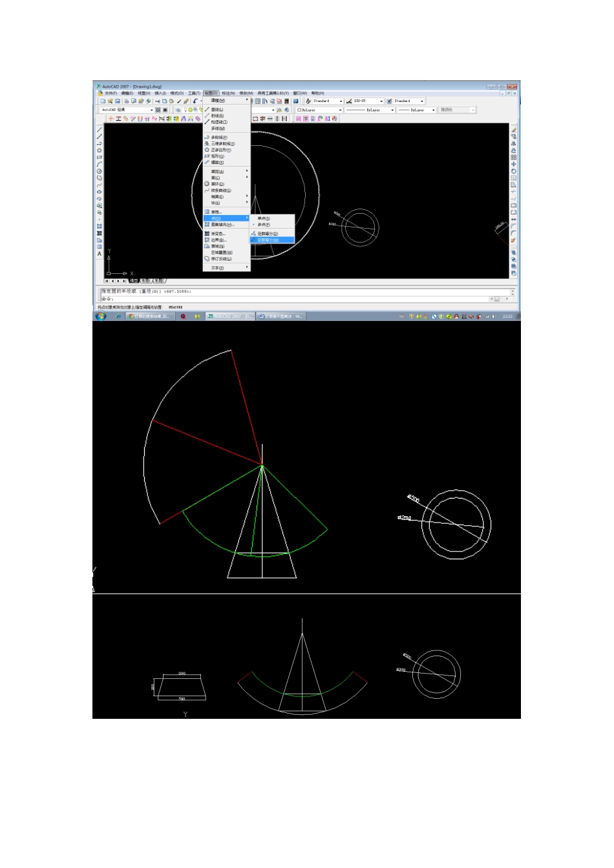
Task: Select the Multiline Text 'A' tool
Action: [x=100, y=254]
